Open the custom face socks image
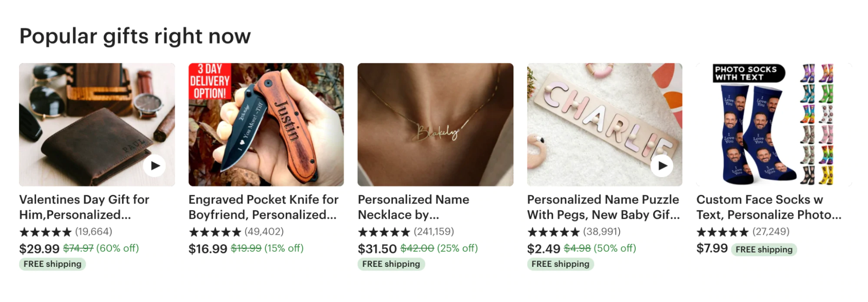The height and width of the screenshot is (302, 868). point(774,125)
